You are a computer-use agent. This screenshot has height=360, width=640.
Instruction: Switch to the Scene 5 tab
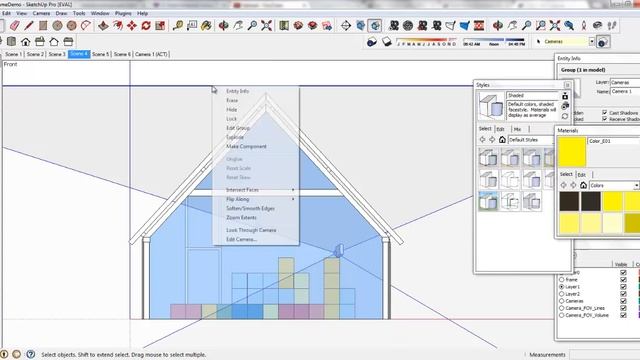[x=100, y=54]
